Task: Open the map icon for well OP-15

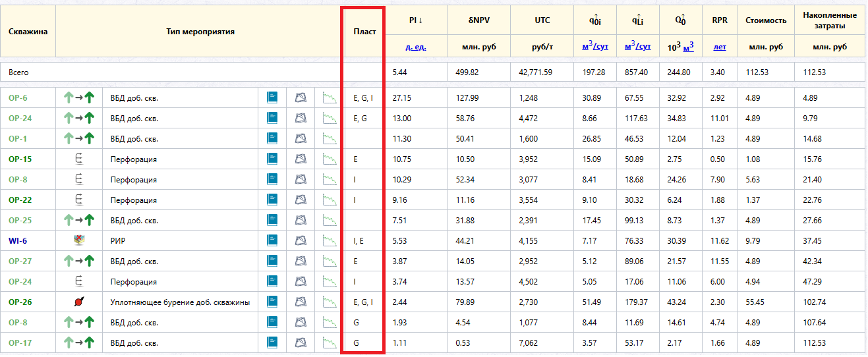Action: pyautogui.click(x=301, y=159)
